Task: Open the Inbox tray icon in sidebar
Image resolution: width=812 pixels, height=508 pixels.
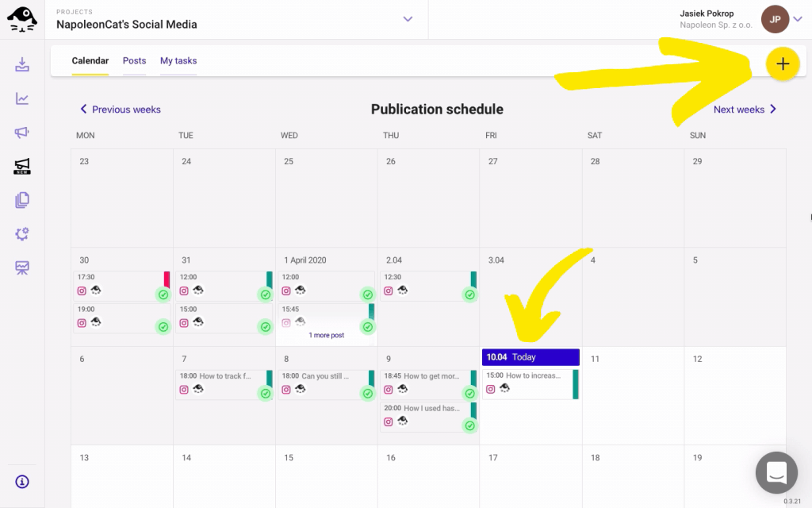Action: click(21, 65)
